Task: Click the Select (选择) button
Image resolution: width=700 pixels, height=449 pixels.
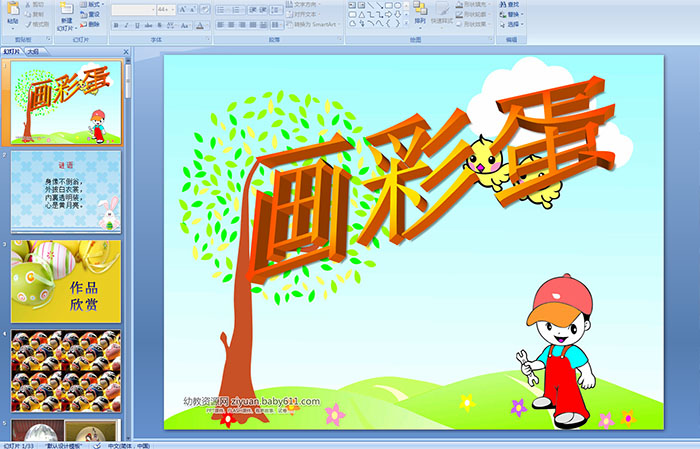Action: [x=512, y=24]
